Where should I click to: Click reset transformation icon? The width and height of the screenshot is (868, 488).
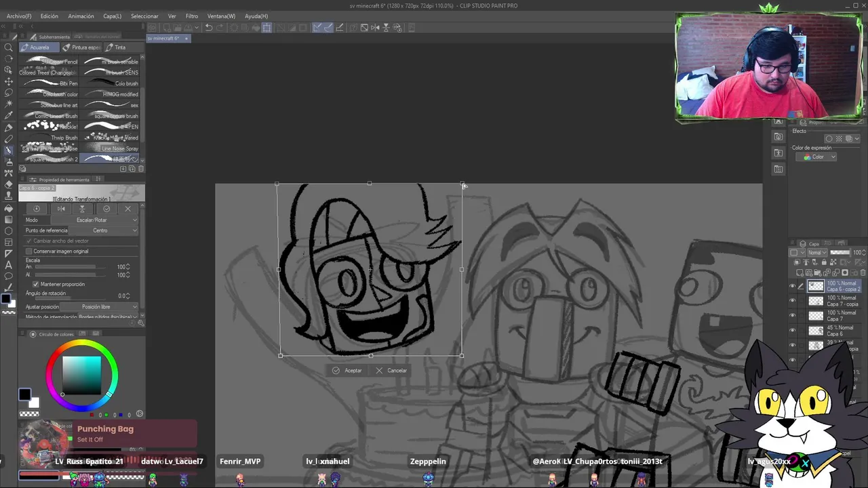pos(37,209)
